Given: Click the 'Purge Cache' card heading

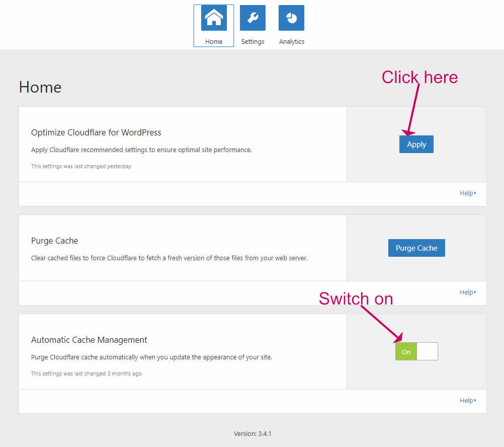Looking at the screenshot, I should click(55, 241).
